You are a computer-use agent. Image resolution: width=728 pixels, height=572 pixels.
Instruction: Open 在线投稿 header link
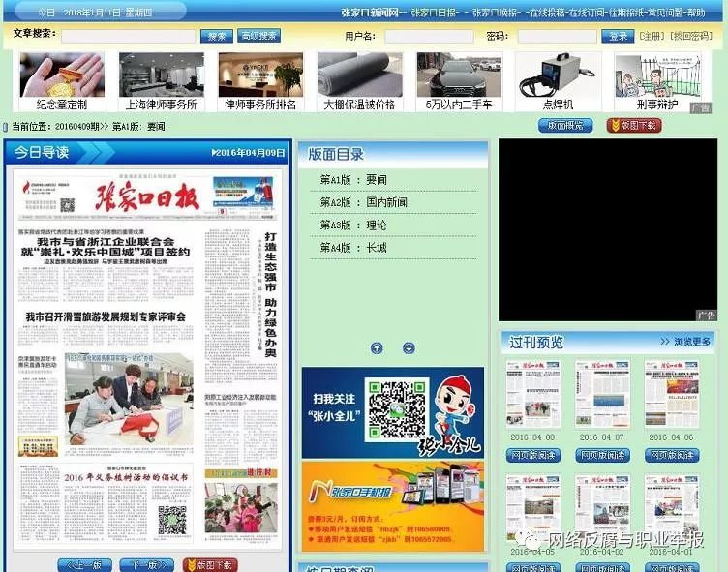pos(549,13)
